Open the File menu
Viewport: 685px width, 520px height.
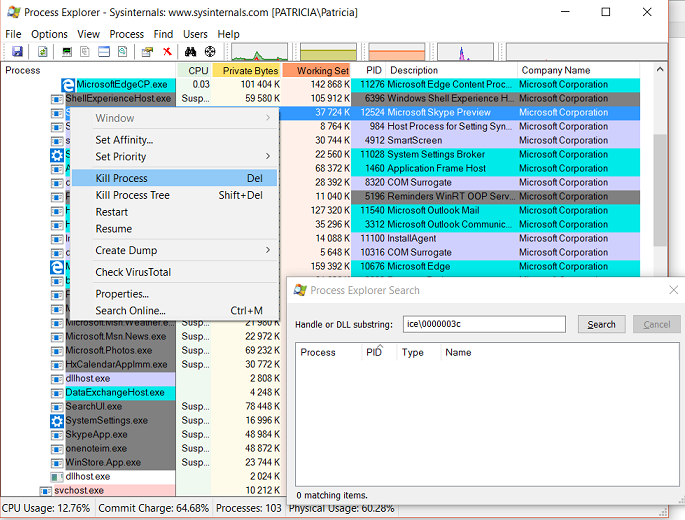(x=13, y=34)
